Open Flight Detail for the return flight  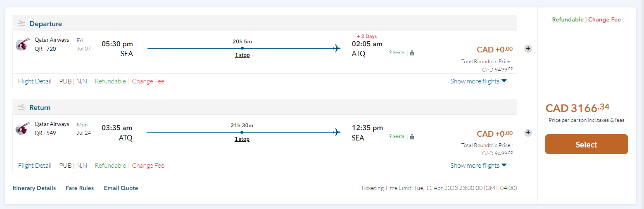35,166
